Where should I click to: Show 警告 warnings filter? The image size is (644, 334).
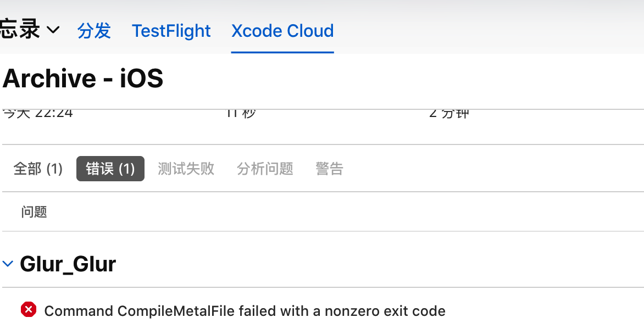point(329,169)
